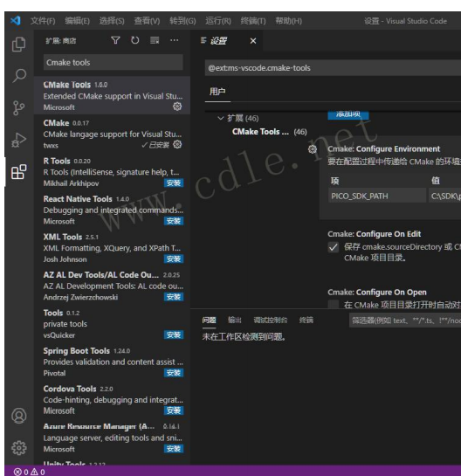The height and width of the screenshot is (476, 461).
Task: Refresh the extensions list
Action: coord(134,40)
